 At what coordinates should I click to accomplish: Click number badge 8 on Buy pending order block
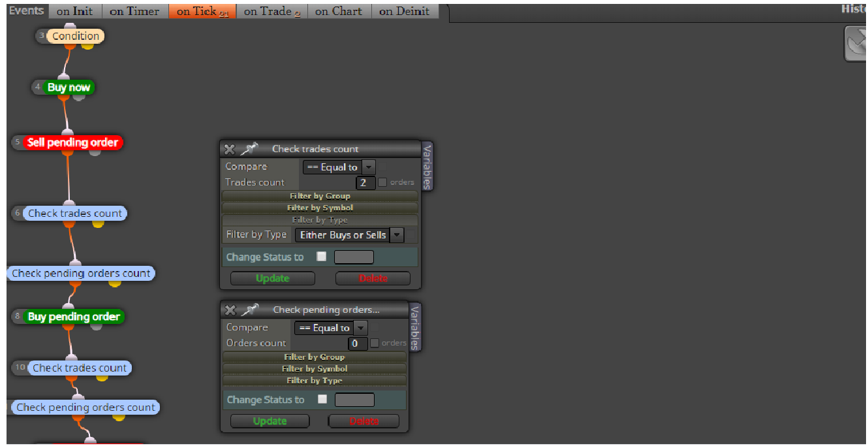click(18, 317)
